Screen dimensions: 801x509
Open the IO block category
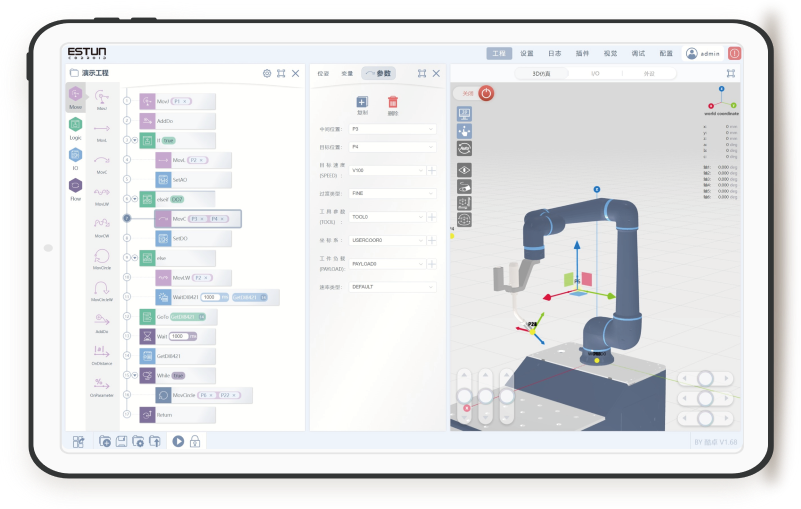(x=76, y=158)
